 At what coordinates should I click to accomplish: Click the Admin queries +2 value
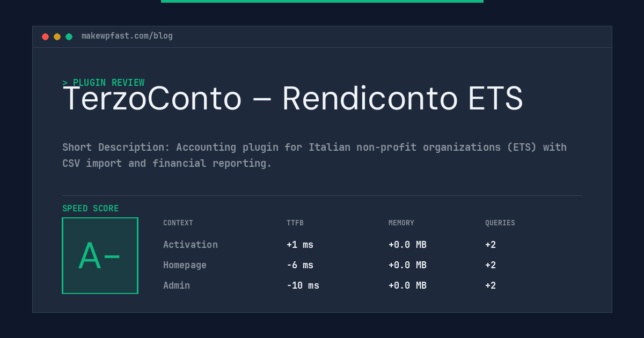pyautogui.click(x=491, y=285)
